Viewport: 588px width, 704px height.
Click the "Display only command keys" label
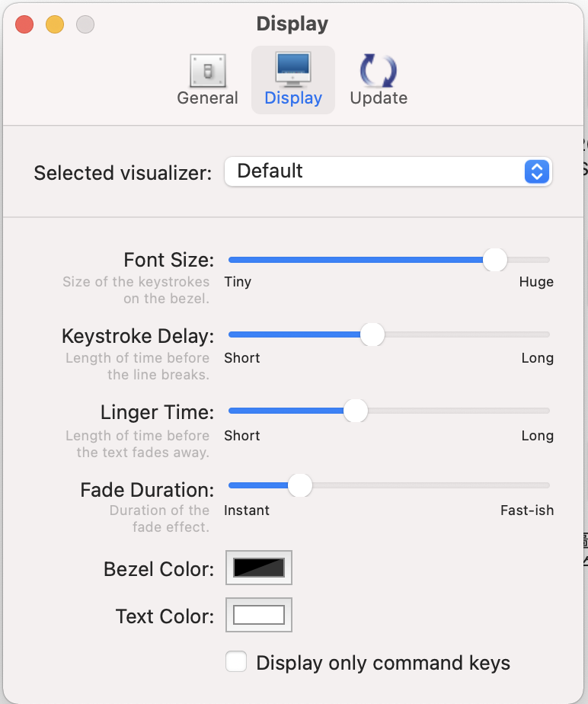[x=383, y=663]
